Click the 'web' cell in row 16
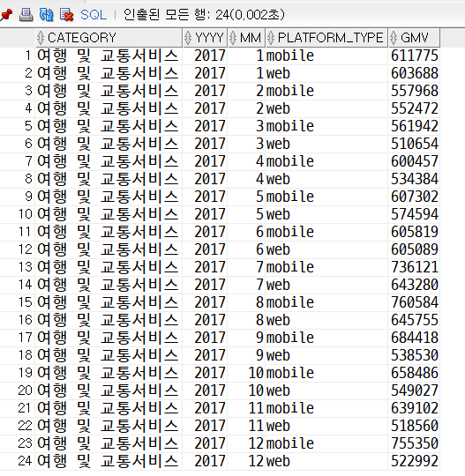This screenshot has width=465, height=476. [326, 320]
